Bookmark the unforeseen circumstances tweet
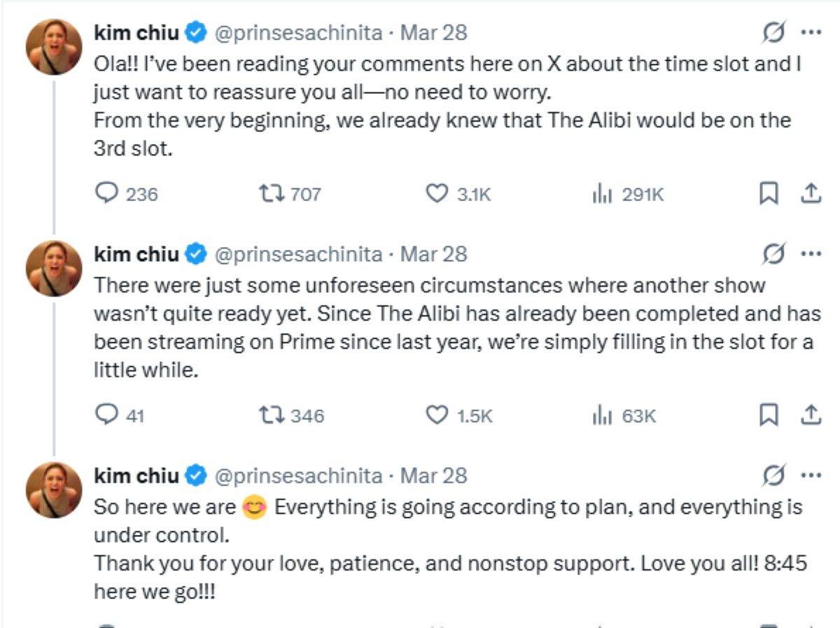The height and width of the screenshot is (628, 840). coord(769,415)
